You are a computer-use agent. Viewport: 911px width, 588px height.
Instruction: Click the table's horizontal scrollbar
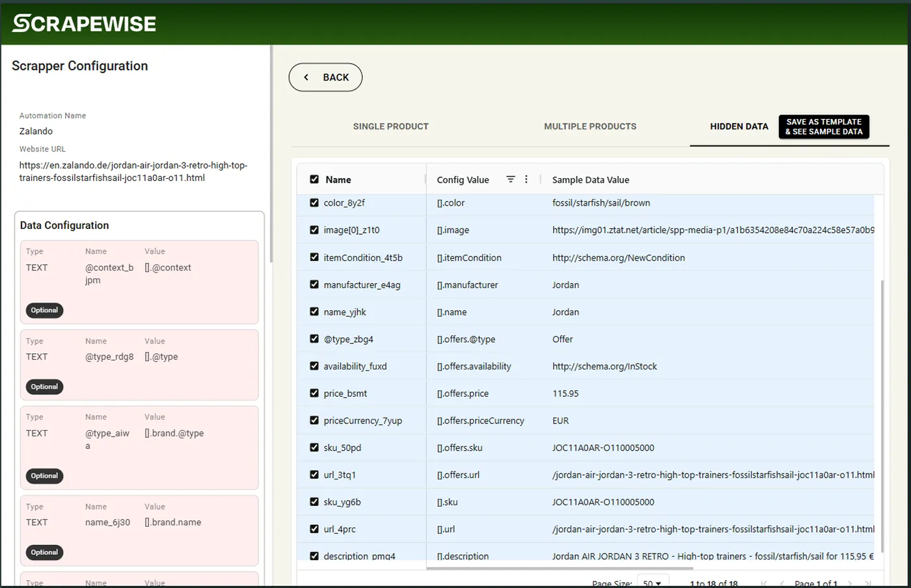(560, 568)
